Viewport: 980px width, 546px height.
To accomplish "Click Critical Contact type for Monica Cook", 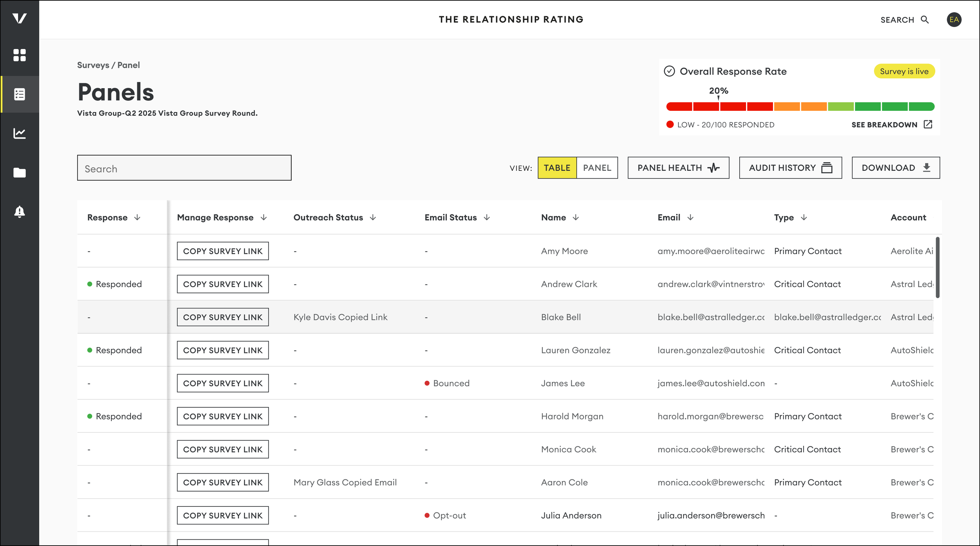I will point(808,449).
